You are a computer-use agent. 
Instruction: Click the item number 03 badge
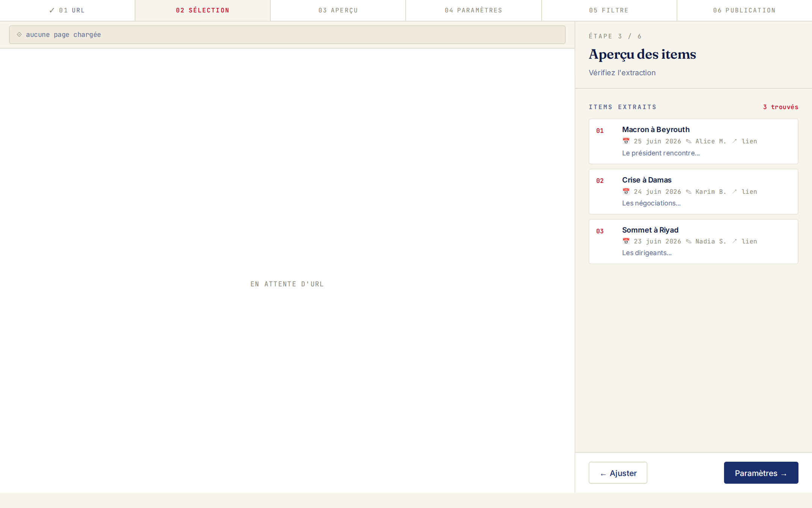600,231
